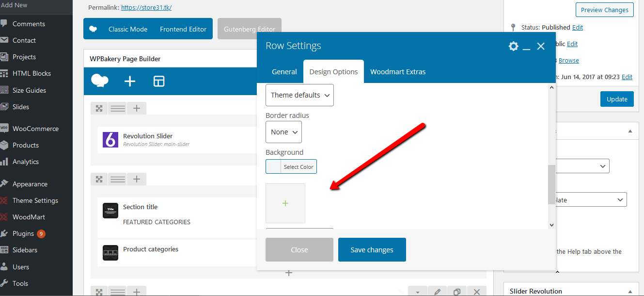The width and height of the screenshot is (644, 296).
Task: Click Add New in sidebar
Action: pyautogui.click(x=14, y=5)
